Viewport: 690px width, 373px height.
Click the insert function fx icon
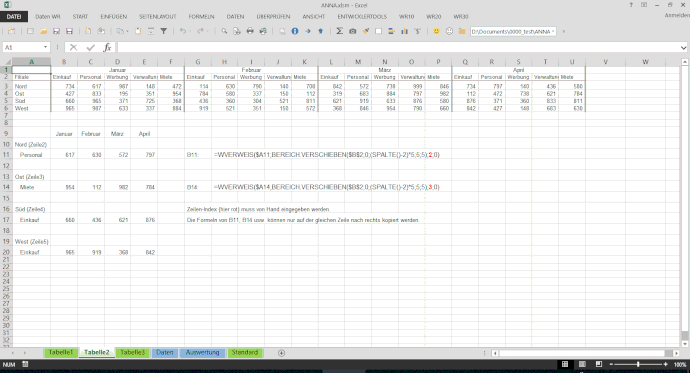(107, 47)
